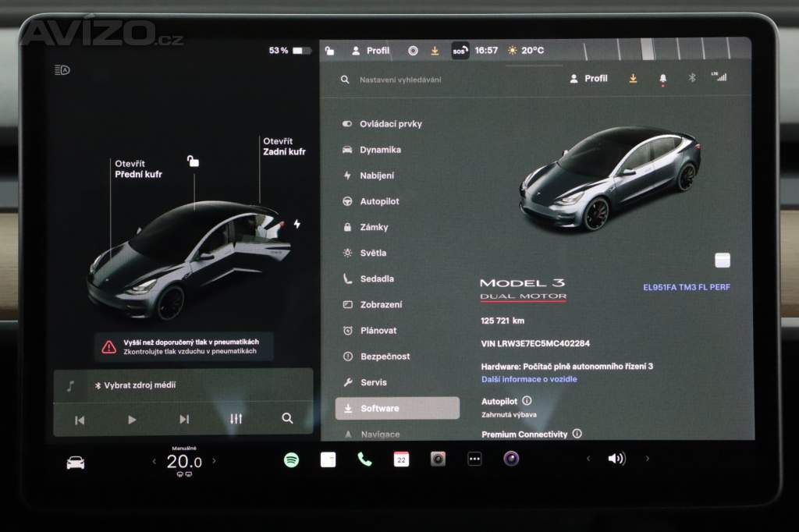
Task: Open the dashcam camera app
Action: [438, 459]
